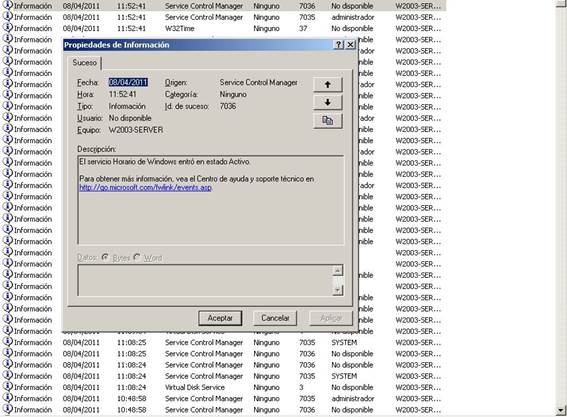
Task: Click the event list scroll down arrow
Action: [x=561, y=410]
